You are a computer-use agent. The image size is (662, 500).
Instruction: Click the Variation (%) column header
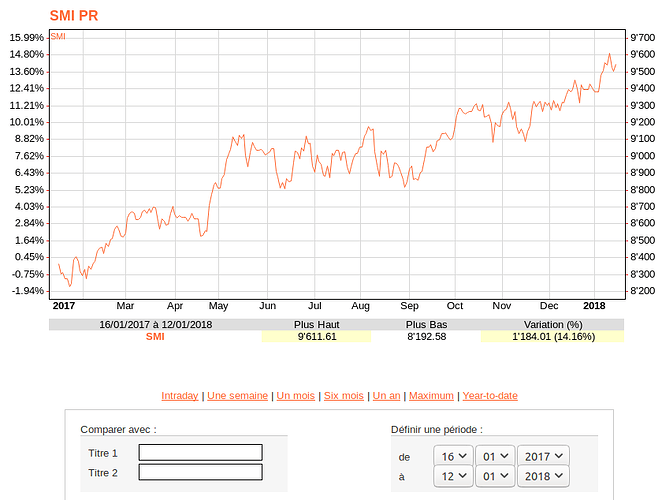coord(553,324)
